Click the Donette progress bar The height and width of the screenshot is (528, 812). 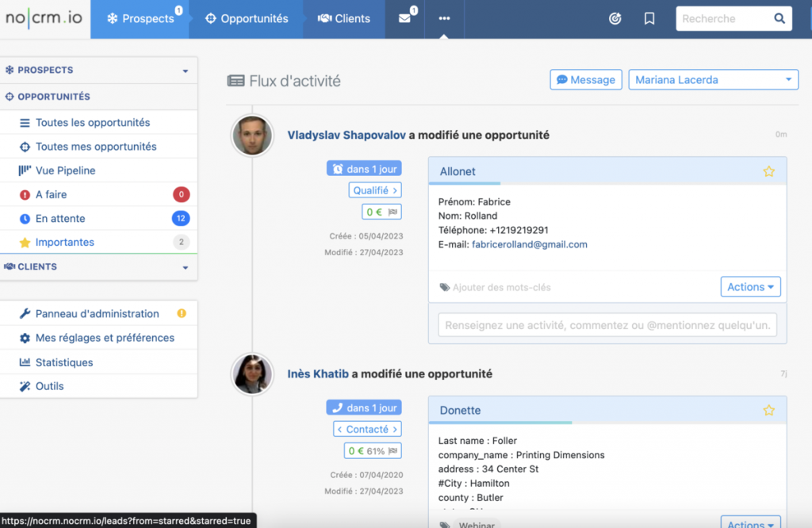pyautogui.click(x=500, y=423)
